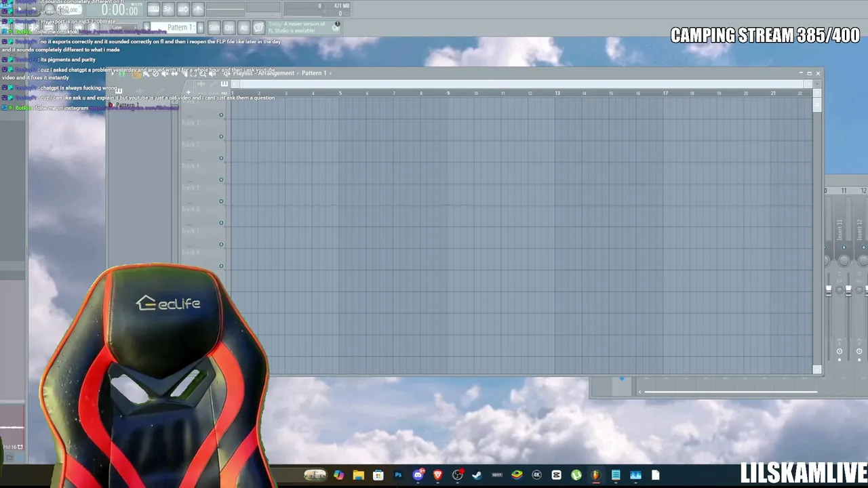Jump to bar 9 on the Playlist ruler
This screenshot has height=488, width=868.
click(448, 93)
